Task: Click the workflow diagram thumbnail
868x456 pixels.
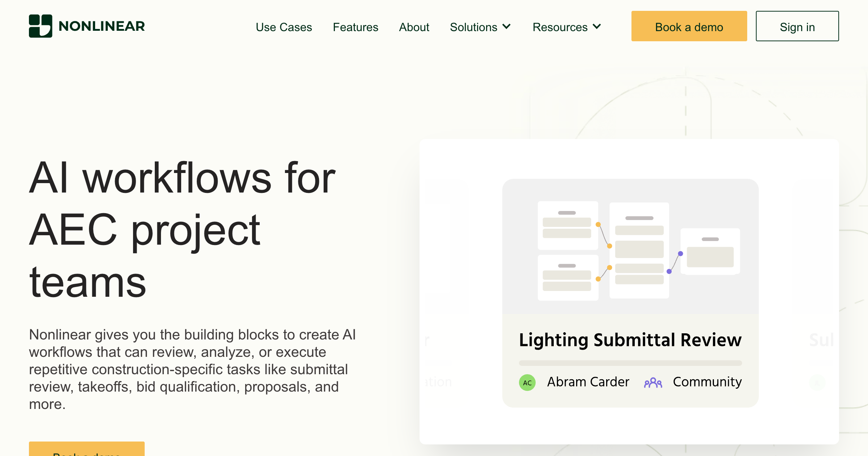Action: [x=630, y=246]
